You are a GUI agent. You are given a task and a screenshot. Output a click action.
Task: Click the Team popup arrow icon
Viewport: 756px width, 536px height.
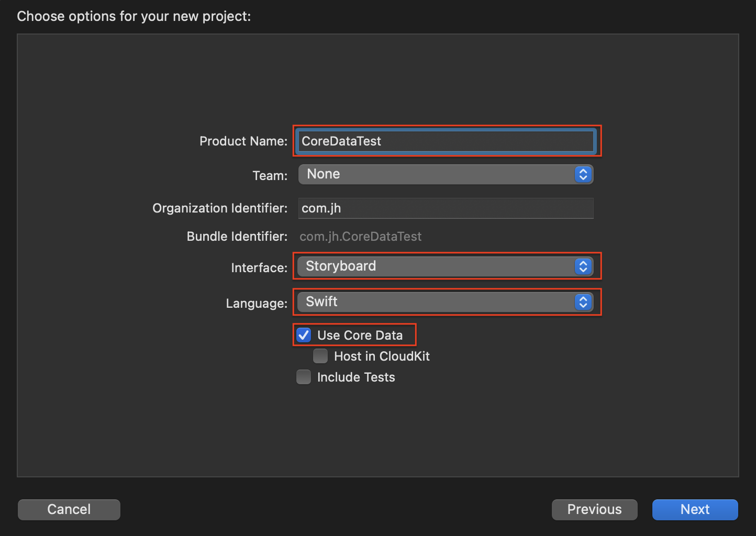click(583, 174)
